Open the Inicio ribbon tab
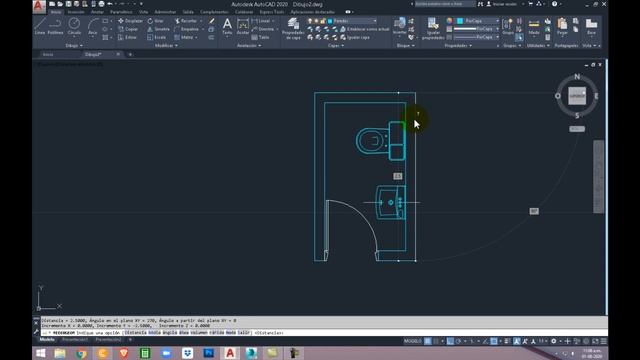Viewport: 640px width, 360px height. point(56,12)
